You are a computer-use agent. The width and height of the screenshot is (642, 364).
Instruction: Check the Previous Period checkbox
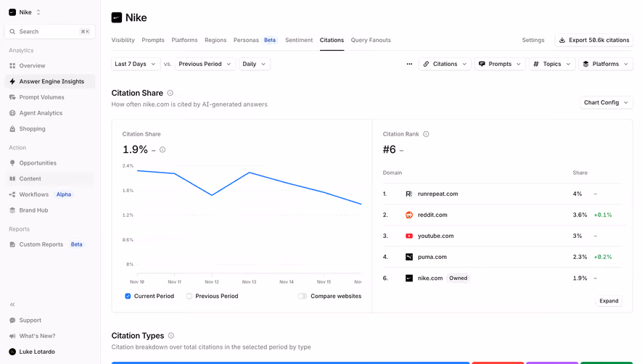point(189,296)
